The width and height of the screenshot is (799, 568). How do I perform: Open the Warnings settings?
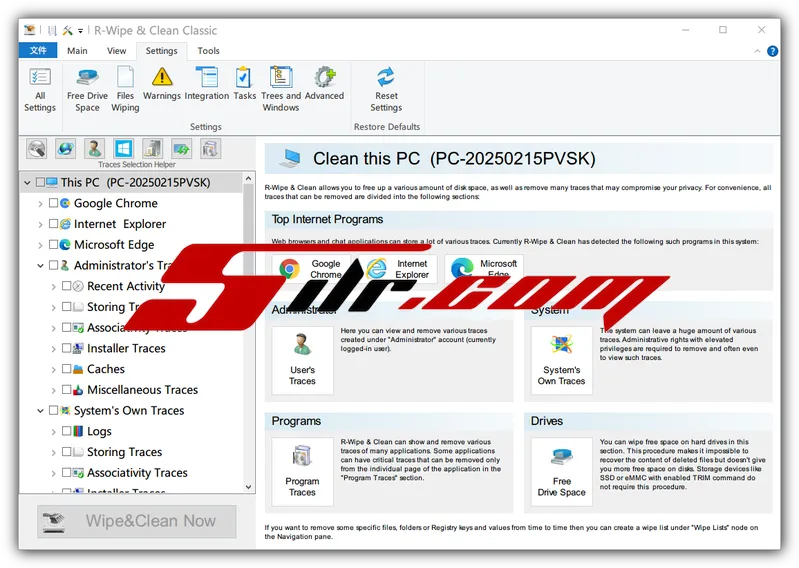(x=162, y=84)
